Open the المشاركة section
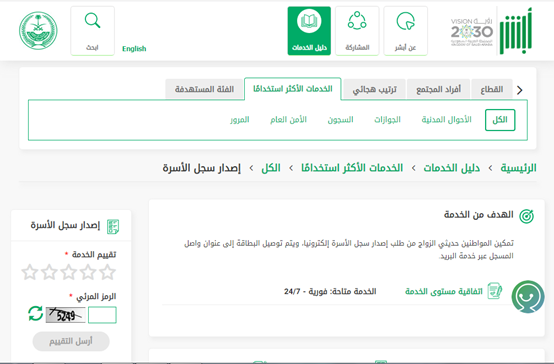Viewport: 554px width, 364px height. [x=357, y=31]
